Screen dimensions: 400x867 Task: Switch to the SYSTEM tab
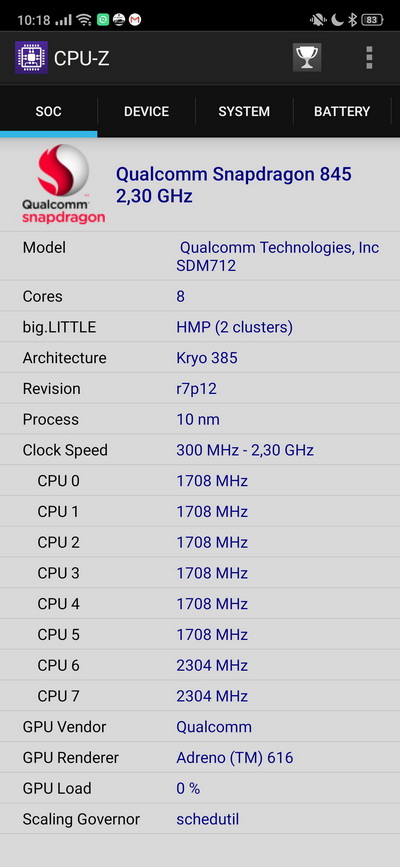[x=244, y=111]
